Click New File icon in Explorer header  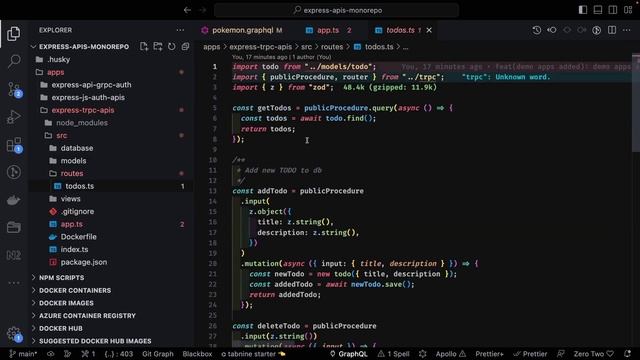coord(144,47)
